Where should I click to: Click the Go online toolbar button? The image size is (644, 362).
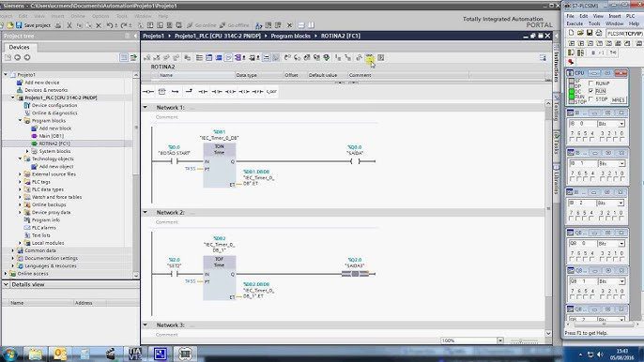coord(201,25)
